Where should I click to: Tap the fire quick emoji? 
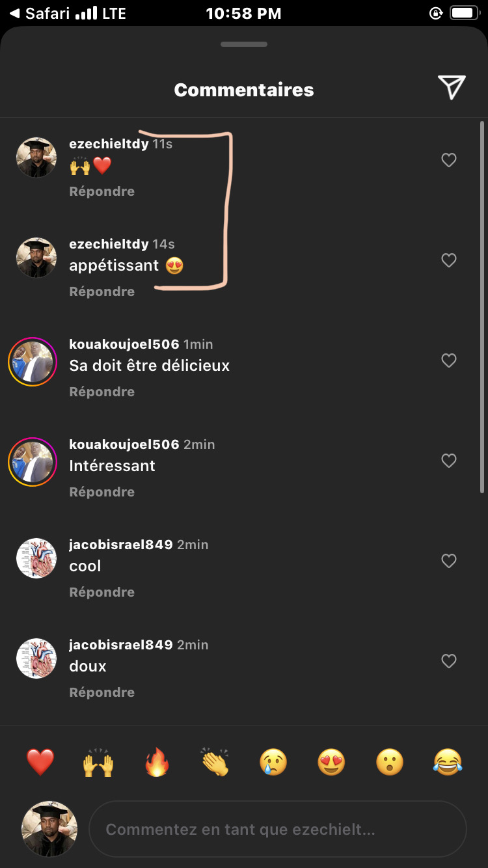click(x=157, y=762)
